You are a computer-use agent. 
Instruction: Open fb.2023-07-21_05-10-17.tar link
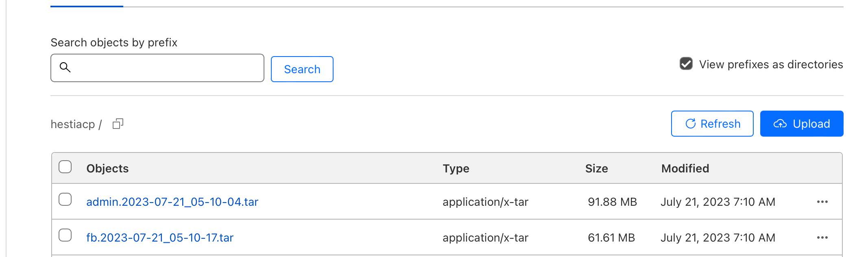160,237
